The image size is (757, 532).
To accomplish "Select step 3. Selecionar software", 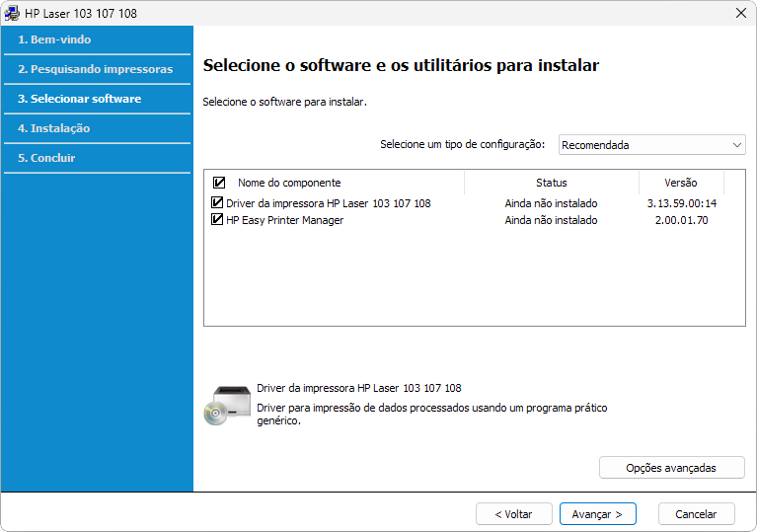I will click(80, 99).
